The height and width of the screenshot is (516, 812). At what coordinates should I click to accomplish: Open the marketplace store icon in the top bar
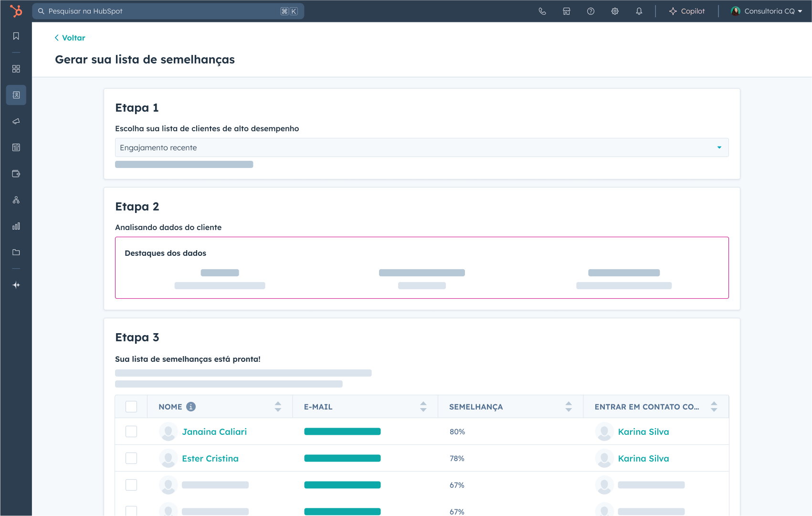[x=566, y=11]
